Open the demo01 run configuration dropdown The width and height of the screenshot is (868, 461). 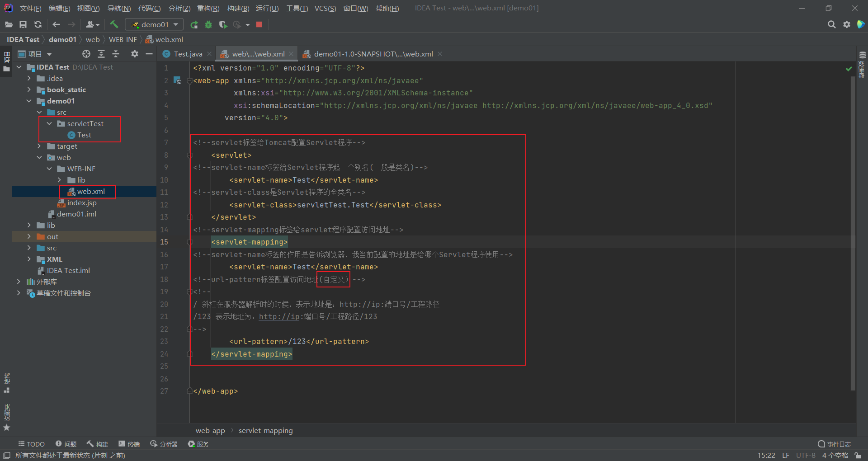click(155, 24)
